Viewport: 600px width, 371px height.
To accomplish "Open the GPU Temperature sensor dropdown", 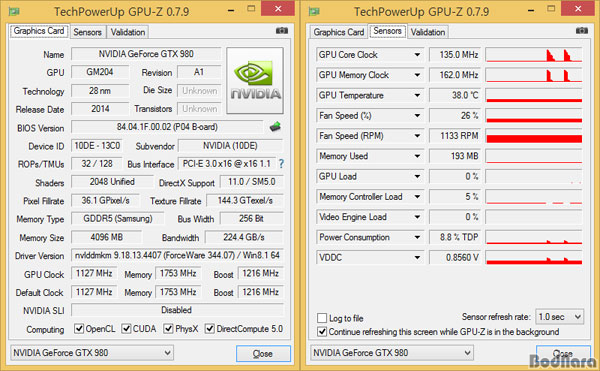I will pos(417,95).
